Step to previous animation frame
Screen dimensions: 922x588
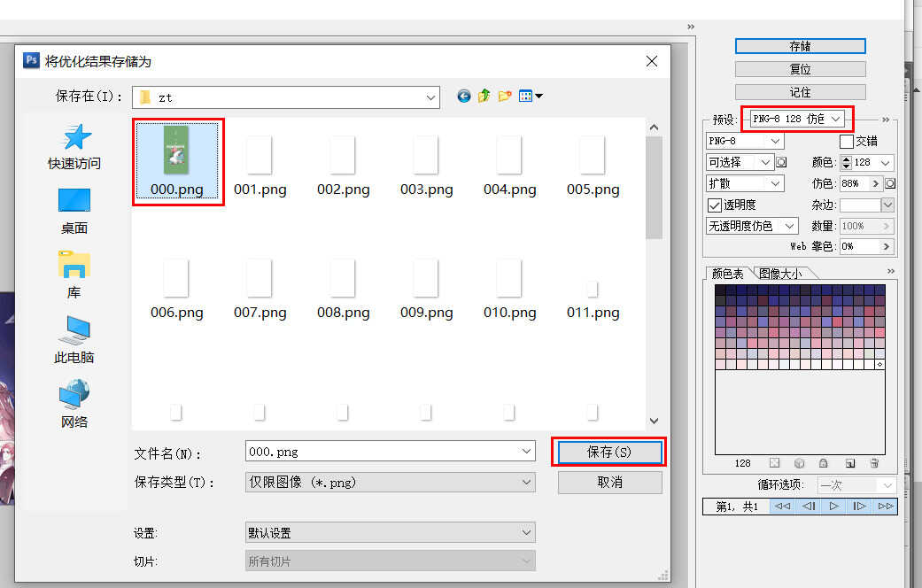(x=809, y=507)
